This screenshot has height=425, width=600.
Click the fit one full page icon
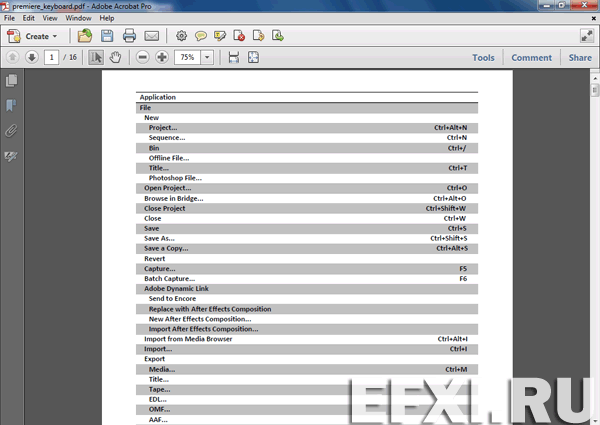253,57
